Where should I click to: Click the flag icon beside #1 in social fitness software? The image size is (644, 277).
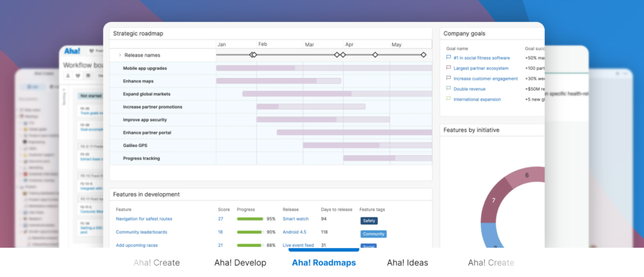tap(448, 58)
